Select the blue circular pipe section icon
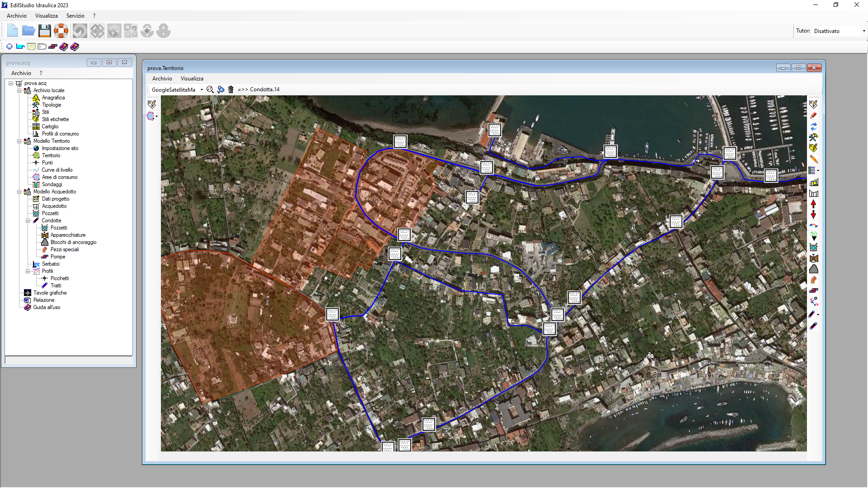The height and width of the screenshot is (488, 868). click(9, 47)
